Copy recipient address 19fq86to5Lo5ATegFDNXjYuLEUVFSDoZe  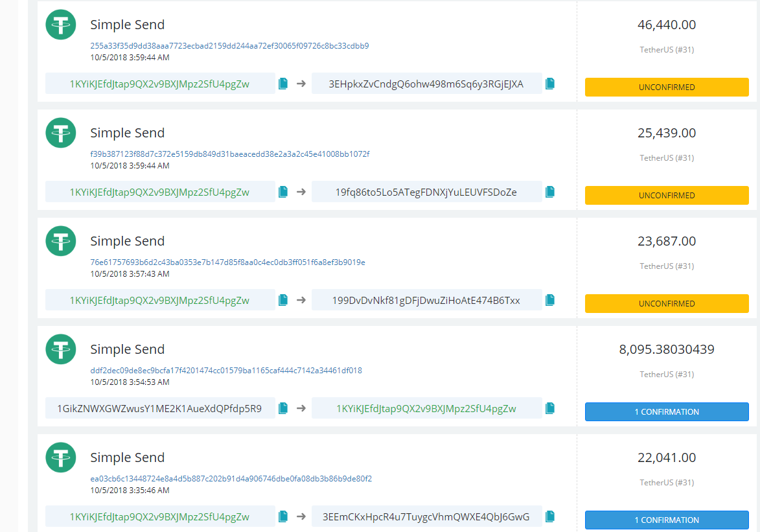[550, 192]
